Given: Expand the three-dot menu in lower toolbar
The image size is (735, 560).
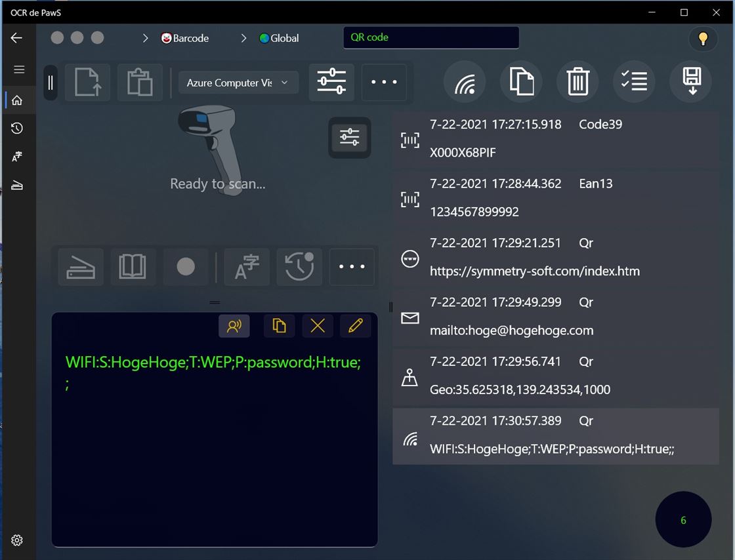Looking at the screenshot, I should tap(352, 267).
